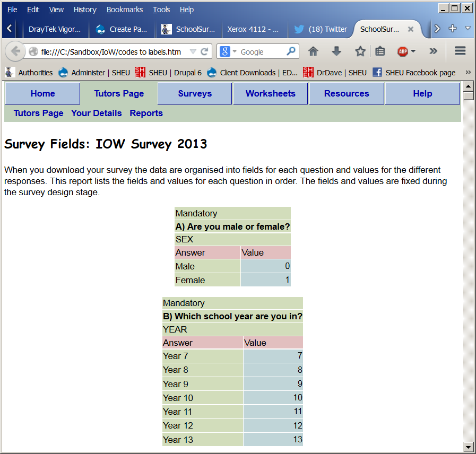
Task: Expand the toolbar overflow chevron
Action: [x=434, y=51]
